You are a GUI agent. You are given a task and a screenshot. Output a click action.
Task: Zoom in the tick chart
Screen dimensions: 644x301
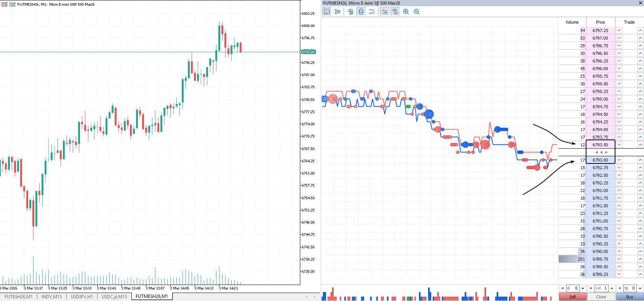tap(406, 11)
